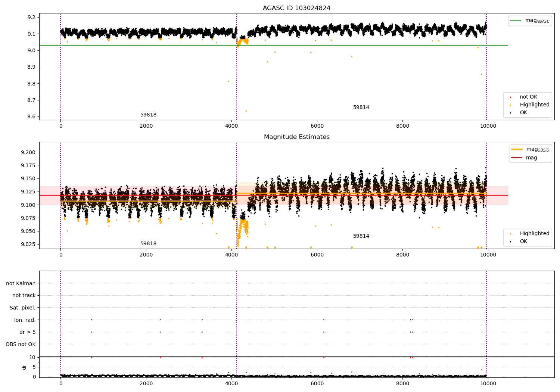Viewport: 560px width, 392px height.
Task: Click the 9.0 y-axis tick of top plot
Action: coord(32,51)
